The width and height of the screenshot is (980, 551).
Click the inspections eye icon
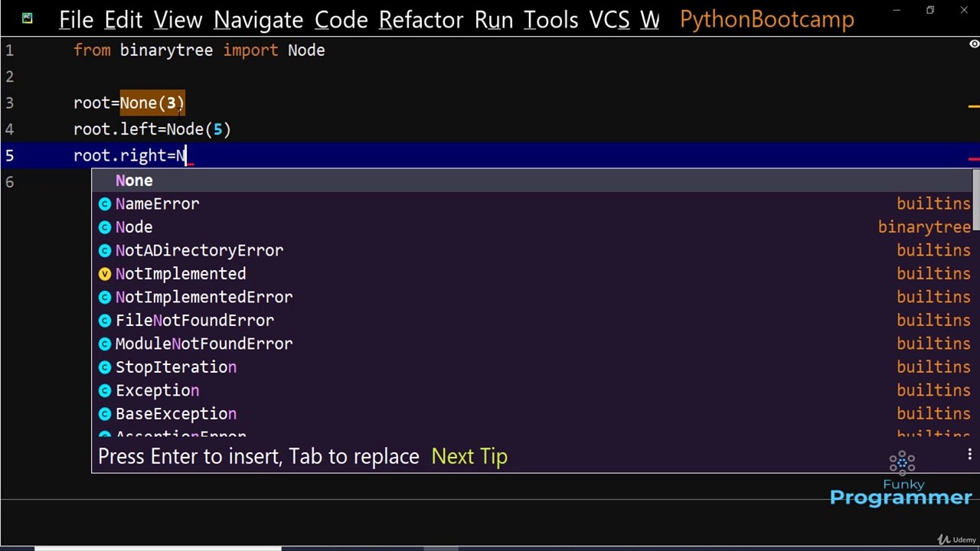point(974,44)
